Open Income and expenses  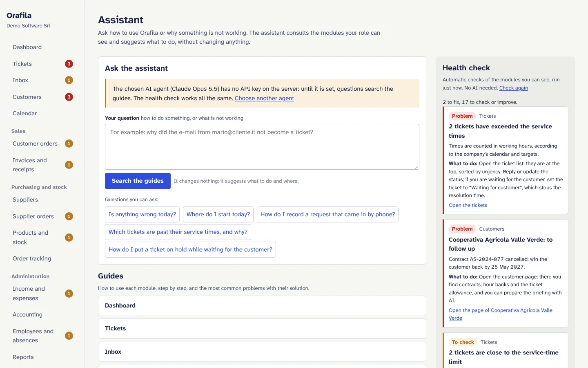point(42,294)
